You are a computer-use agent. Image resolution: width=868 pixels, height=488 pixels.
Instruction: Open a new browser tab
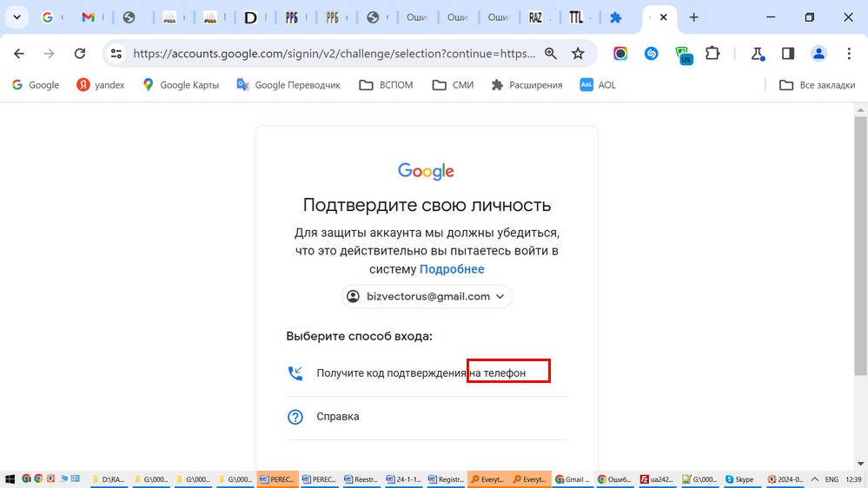pos(693,17)
